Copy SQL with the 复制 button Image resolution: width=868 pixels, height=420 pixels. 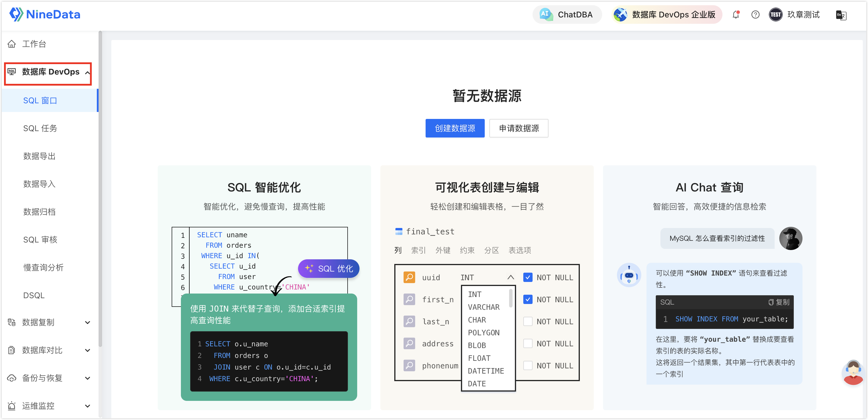coord(779,302)
